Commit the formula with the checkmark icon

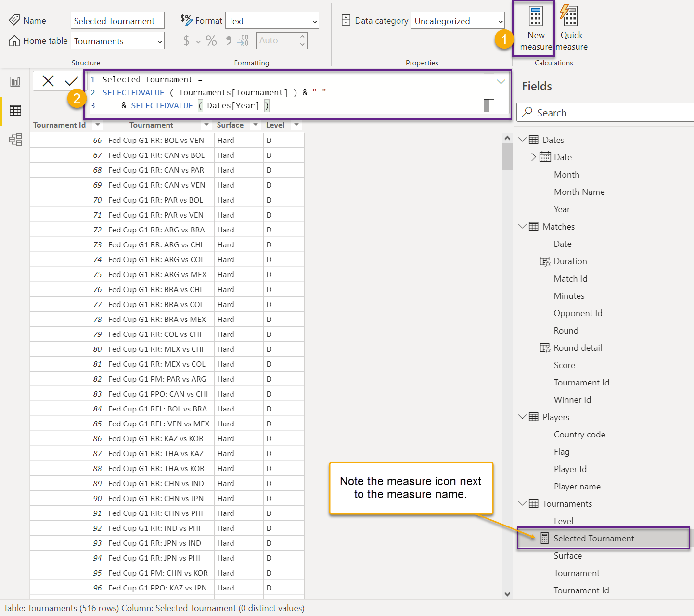(72, 81)
